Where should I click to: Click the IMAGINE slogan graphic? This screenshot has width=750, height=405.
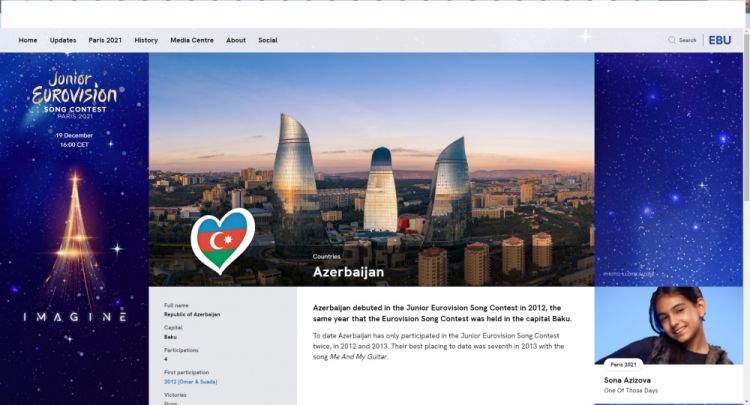pos(75,317)
